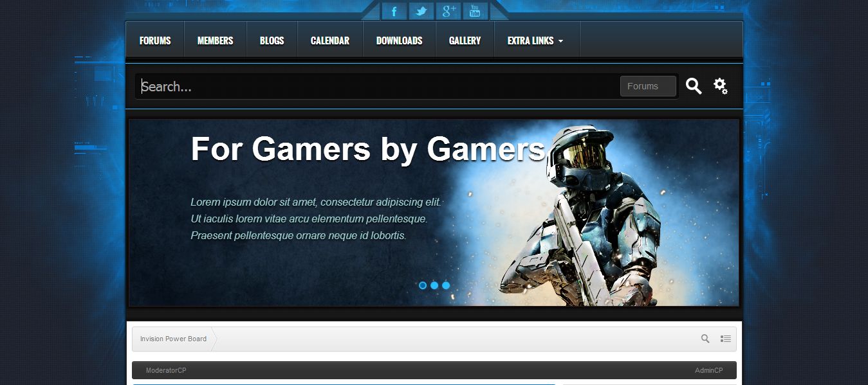Click the Invision Power Board breadcrumb
868x385 pixels.
[173, 339]
